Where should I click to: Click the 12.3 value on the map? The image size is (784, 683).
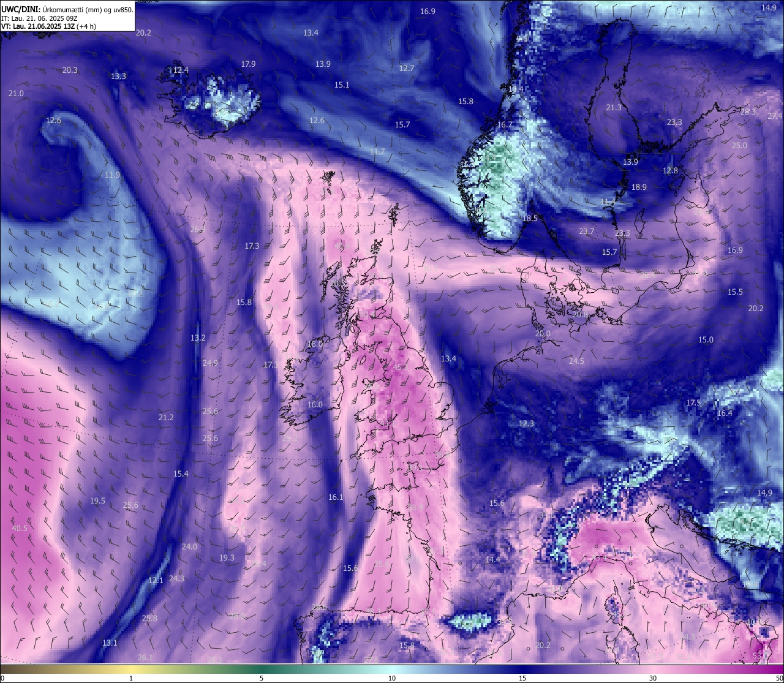pos(526,423)
